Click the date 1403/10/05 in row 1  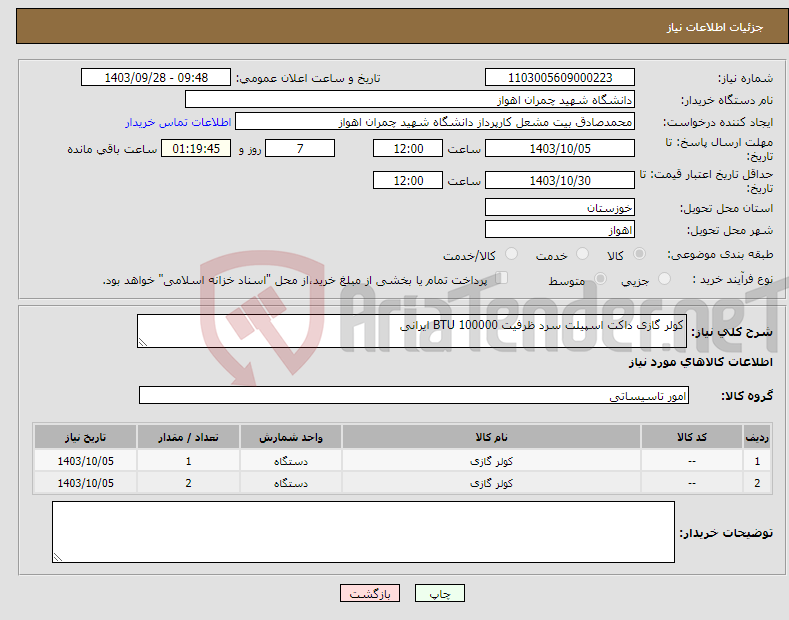click(86, 461)
